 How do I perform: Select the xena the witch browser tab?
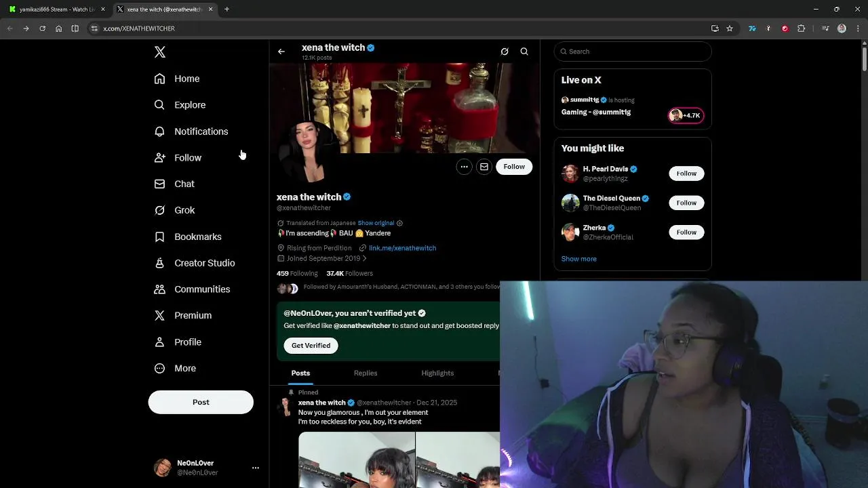click(x=165, y=9)
